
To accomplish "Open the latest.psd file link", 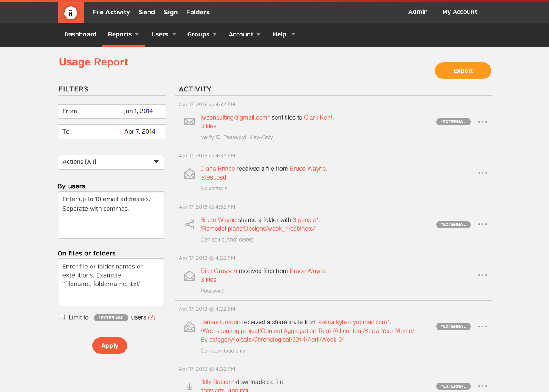I will click(213, 177).
